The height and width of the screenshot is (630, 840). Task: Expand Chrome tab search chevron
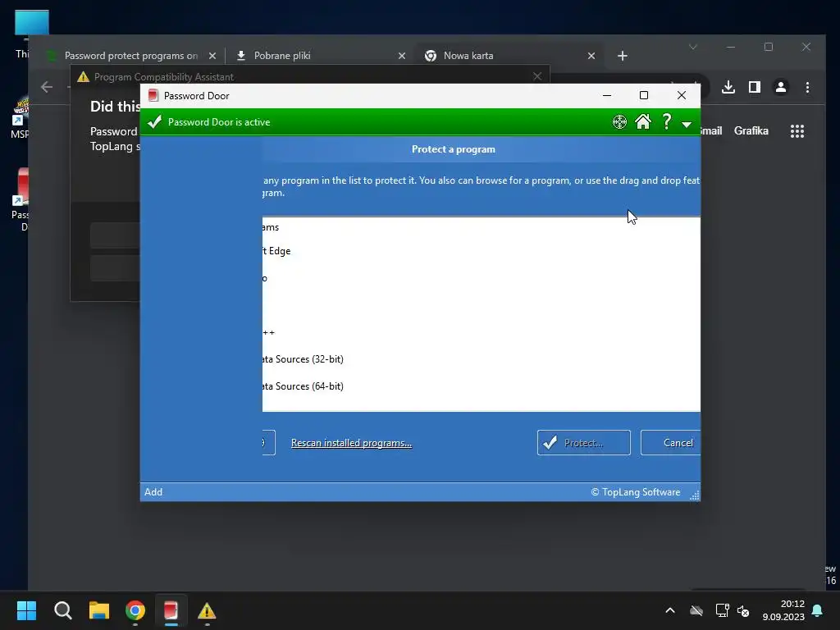692,47
